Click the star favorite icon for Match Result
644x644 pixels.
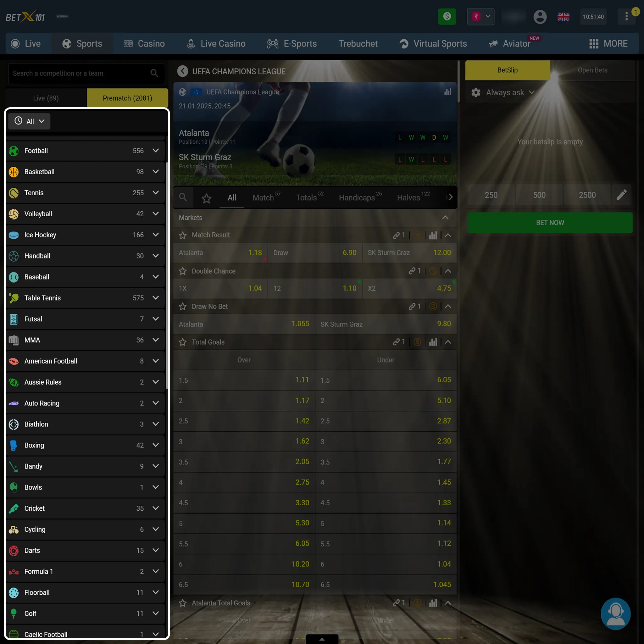point(183,235)
